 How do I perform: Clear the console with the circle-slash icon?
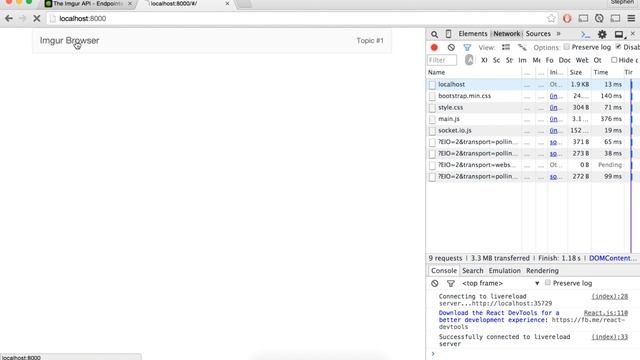[x=435, y=283]
